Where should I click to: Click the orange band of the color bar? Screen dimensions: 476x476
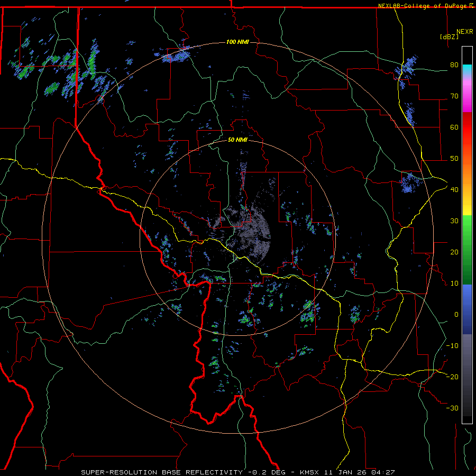tap(467, 173)
